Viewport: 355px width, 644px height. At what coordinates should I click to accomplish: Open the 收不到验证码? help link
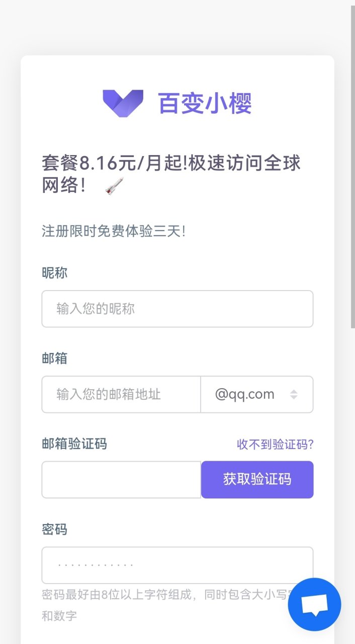[x=275, y=444]
